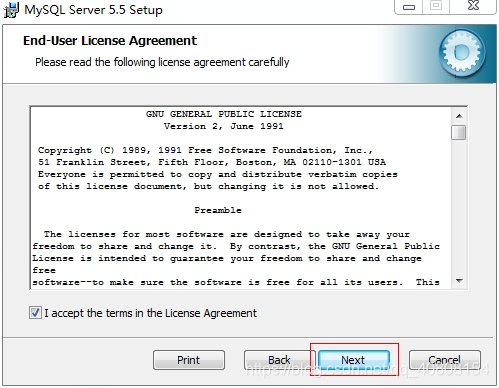Uncheck I accept the terms checkbox
The image size is (499, 388).
tap(35, 313)
